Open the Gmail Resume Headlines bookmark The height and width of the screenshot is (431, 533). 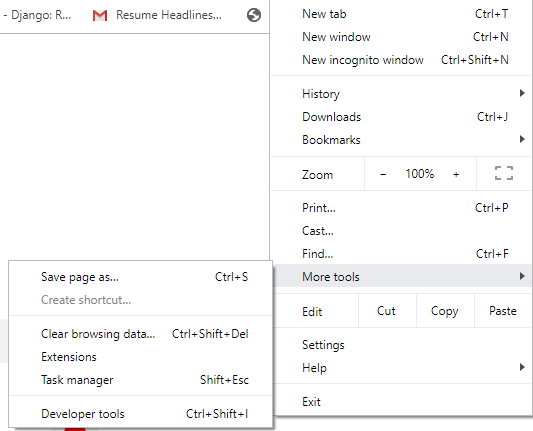coord(157,15)
